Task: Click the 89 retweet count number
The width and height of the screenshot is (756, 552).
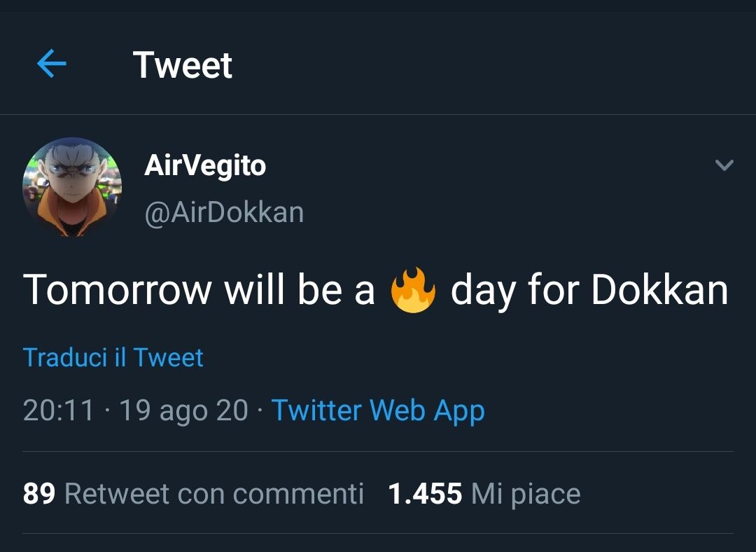Action: pyautogui.click(x=38, y=494)
